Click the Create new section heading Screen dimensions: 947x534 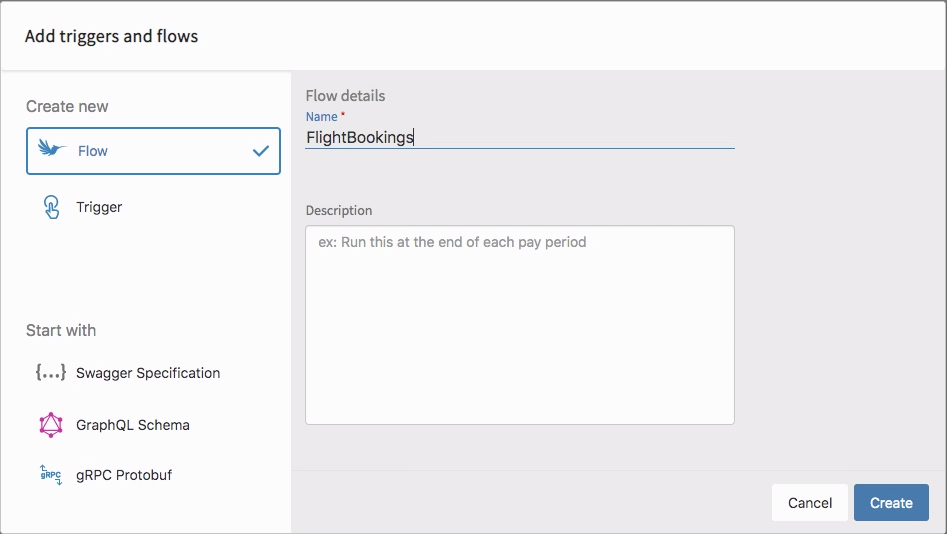point(67,106)
